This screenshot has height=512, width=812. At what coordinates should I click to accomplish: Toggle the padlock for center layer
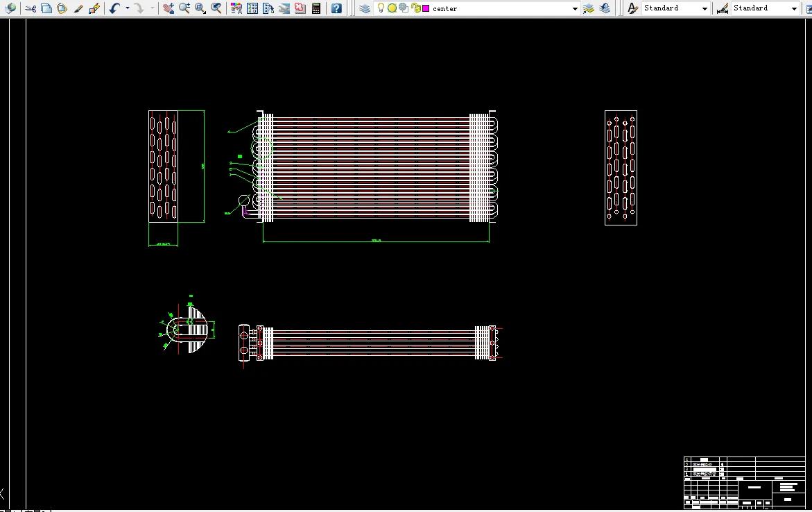tap(415, 8)
